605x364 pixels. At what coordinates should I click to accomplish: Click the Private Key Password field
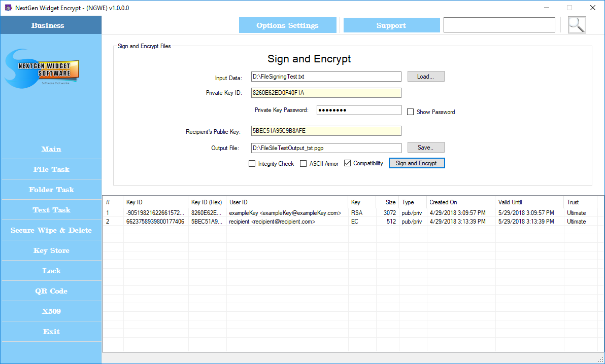(x=359, y=110)
